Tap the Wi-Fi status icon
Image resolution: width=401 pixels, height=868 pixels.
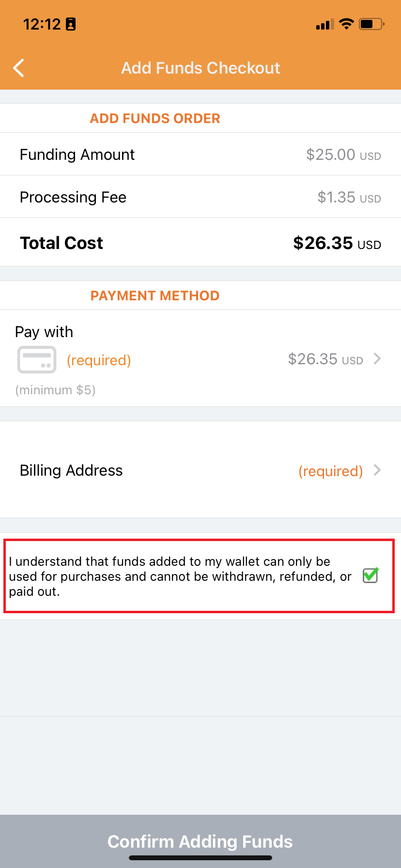pyautogui.click(x=346, y=24)
